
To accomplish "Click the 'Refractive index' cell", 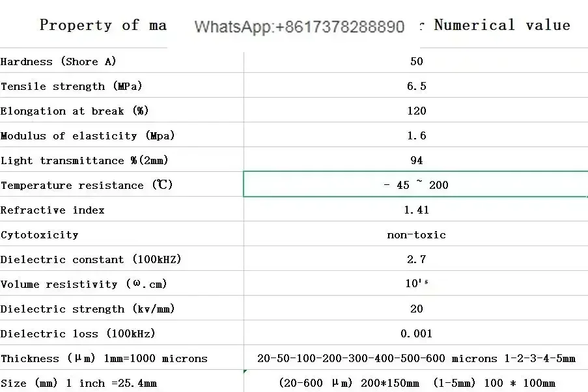I will tap(122, 209).
